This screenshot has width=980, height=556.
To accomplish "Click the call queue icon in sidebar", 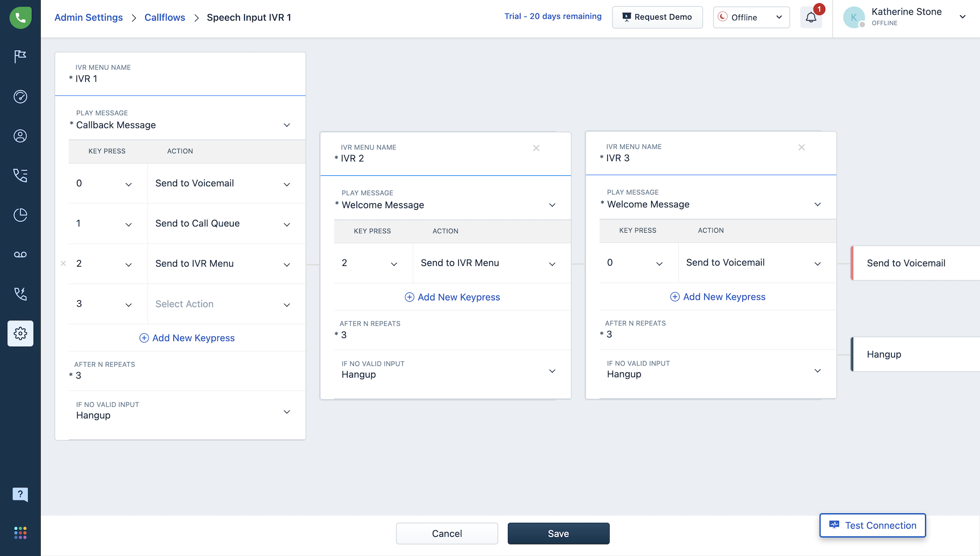I will click(20, 175).
